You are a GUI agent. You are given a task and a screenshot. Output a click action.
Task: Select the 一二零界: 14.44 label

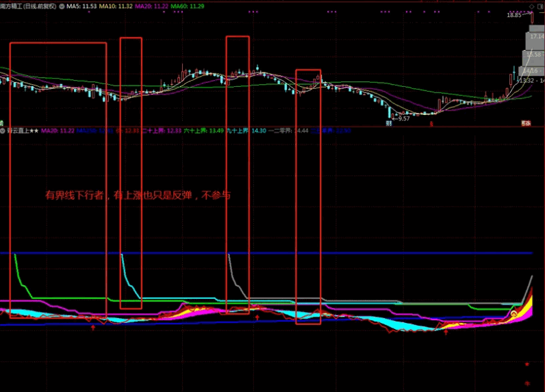tap(288, 131)
